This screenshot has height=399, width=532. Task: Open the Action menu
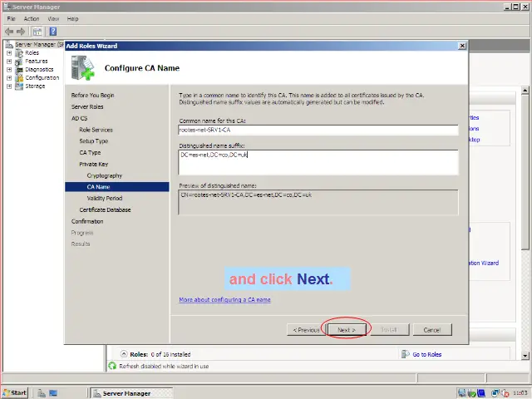coord(32,18)
